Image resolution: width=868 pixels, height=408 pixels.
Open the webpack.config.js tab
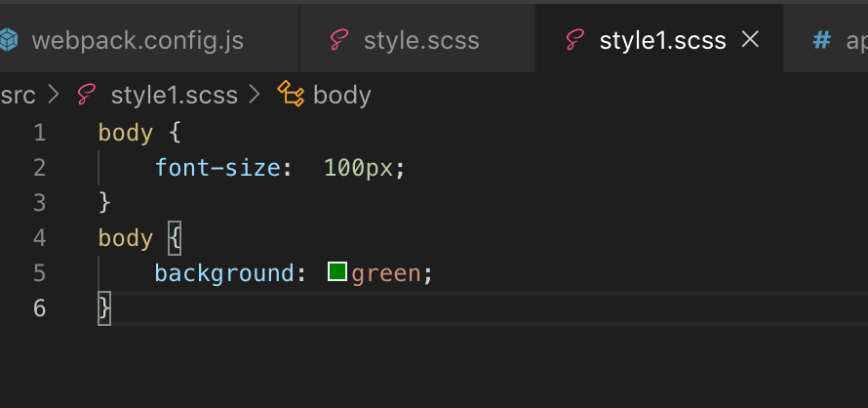(138, 41)
